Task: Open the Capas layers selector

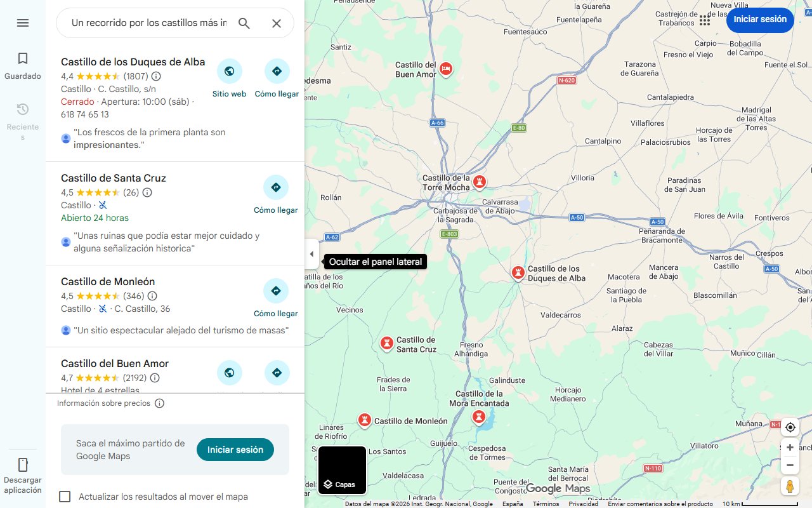Action: click(x=342, y=471)
